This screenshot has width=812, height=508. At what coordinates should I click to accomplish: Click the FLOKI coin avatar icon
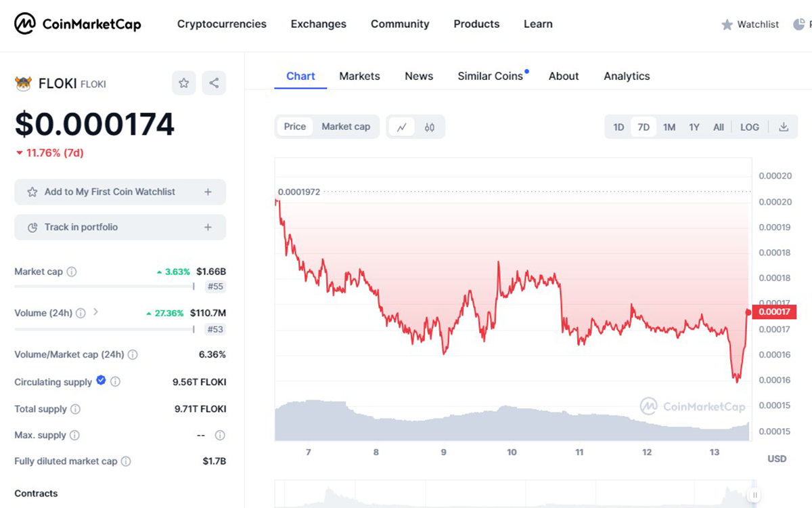(23, 84)
